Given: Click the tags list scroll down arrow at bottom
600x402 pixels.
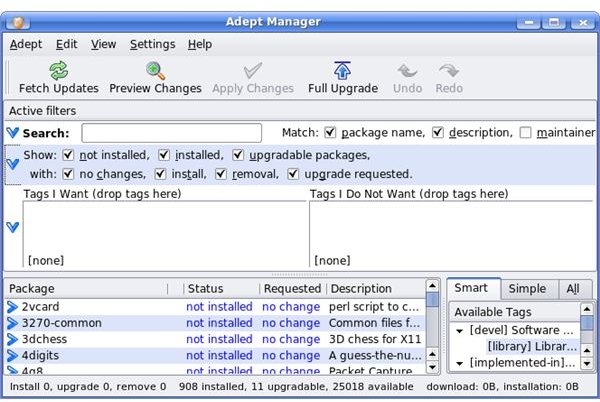Looking at the screenshot, I should pyautogui.click(x=586, y=363).
